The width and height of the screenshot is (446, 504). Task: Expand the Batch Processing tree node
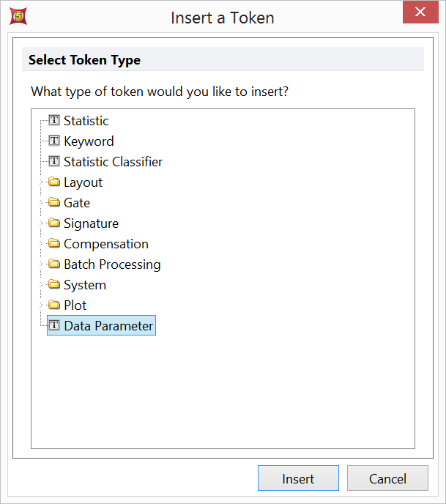[x=42, y=264]
